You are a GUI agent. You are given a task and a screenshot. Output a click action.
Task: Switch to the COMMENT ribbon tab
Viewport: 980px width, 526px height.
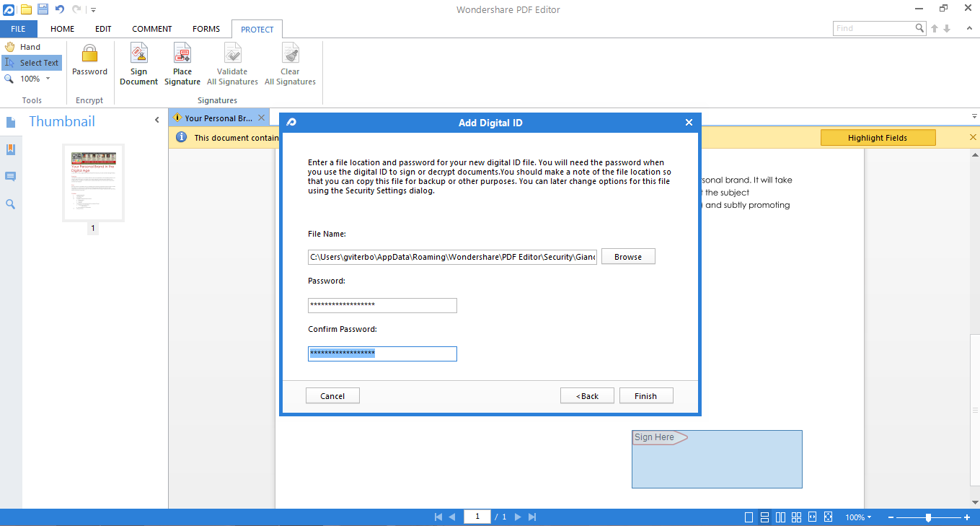pyautogui.click(x=151, y=29)
